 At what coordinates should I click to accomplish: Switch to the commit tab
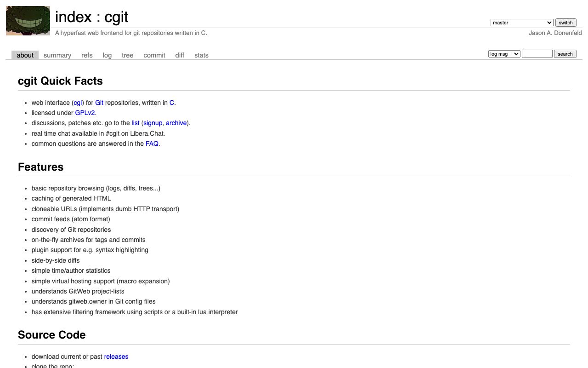pyautogui.click(x=154, y=55)
